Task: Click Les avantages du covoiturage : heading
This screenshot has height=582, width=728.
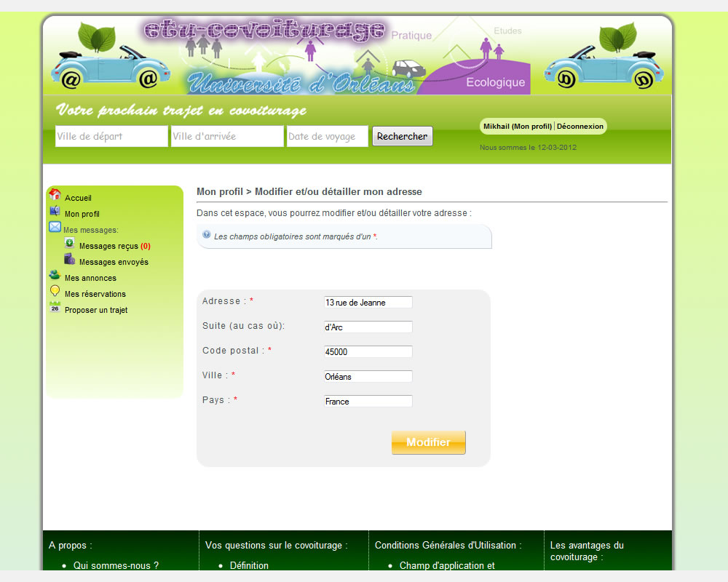Action: 587,551
